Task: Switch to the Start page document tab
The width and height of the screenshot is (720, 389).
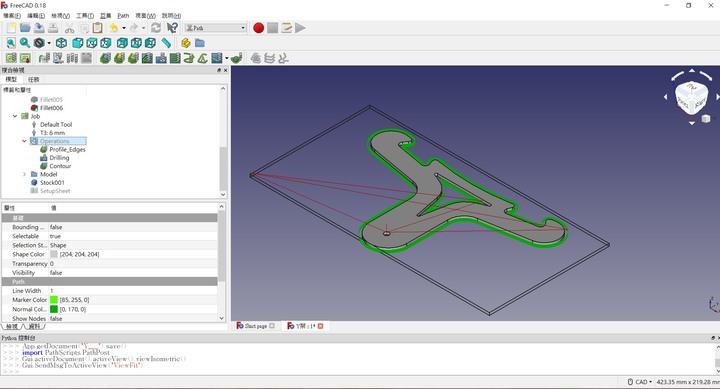Action: pos(256,326)
